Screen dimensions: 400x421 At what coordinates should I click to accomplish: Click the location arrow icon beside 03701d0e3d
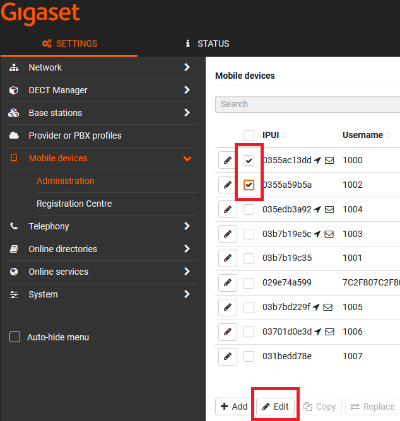pos(317,332)
